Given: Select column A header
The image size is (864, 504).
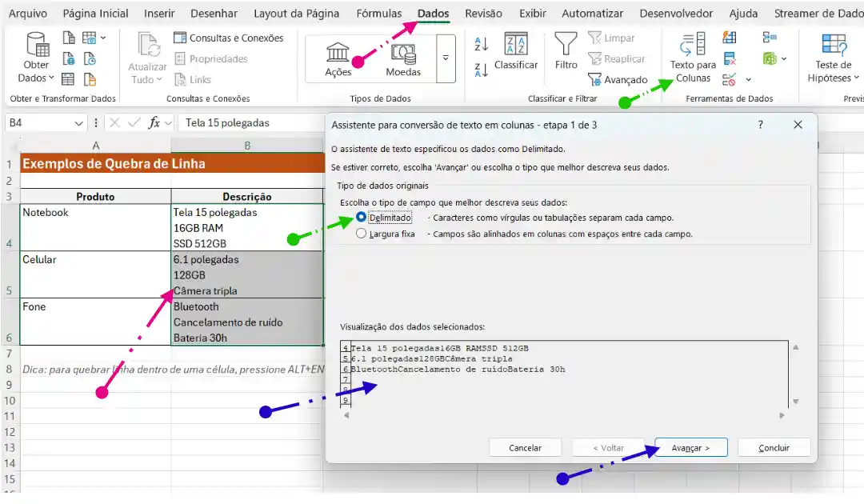Looking at the screenshot, I should (x=95, y=146).
